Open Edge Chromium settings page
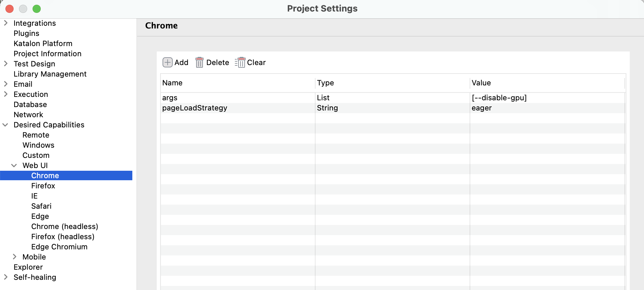Image resolution: width=644 pixels, height=290 pixels. 59,247
